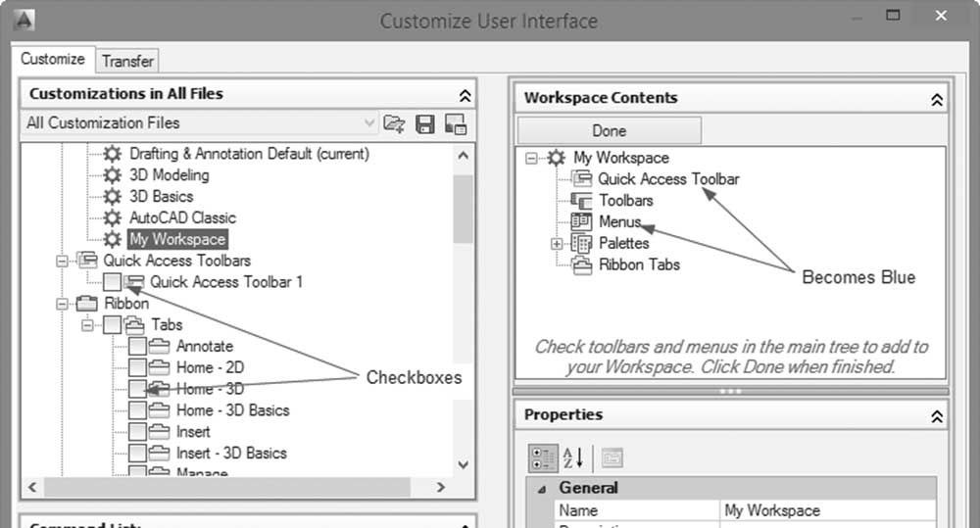Click the tree's horizontal scrollbar left arrow

[33, 487]
